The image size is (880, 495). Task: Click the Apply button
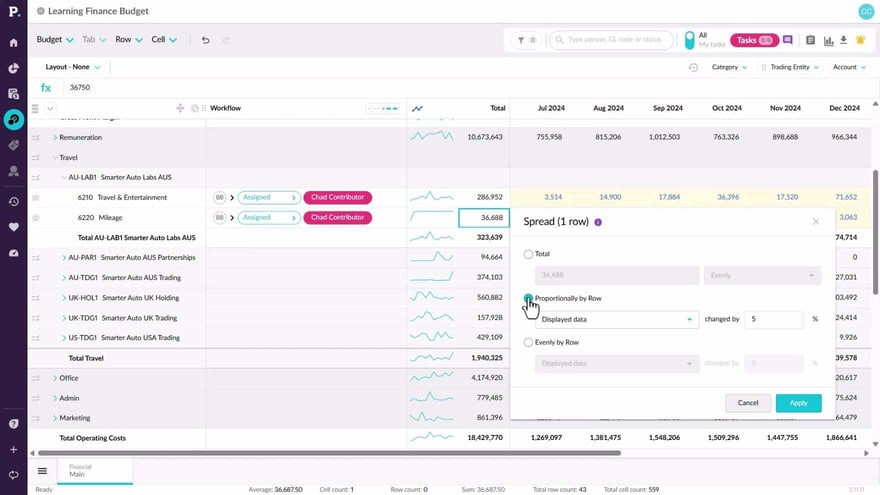tap(798, 403)
